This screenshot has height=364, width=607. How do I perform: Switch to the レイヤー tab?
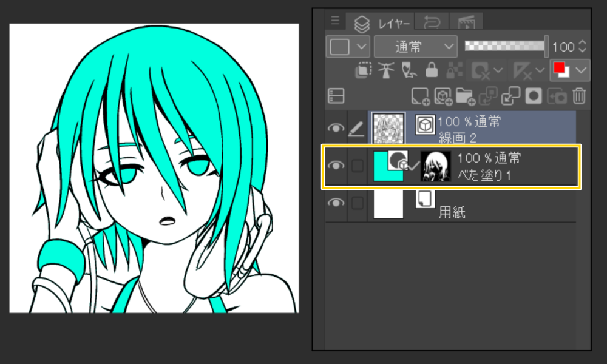(380, 23)
